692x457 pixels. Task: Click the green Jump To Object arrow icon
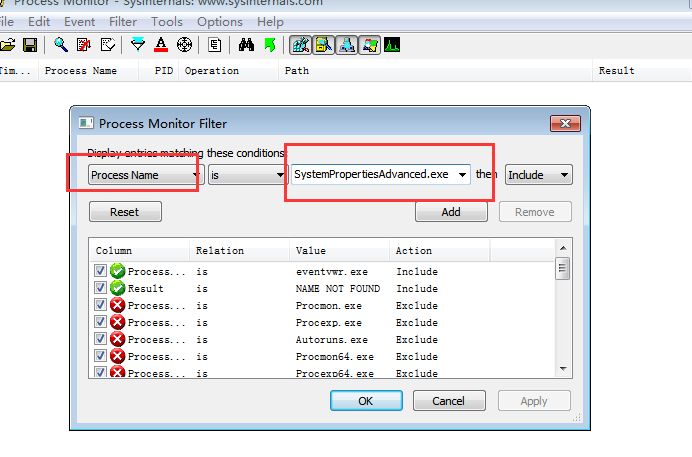[x=270, y=45]
